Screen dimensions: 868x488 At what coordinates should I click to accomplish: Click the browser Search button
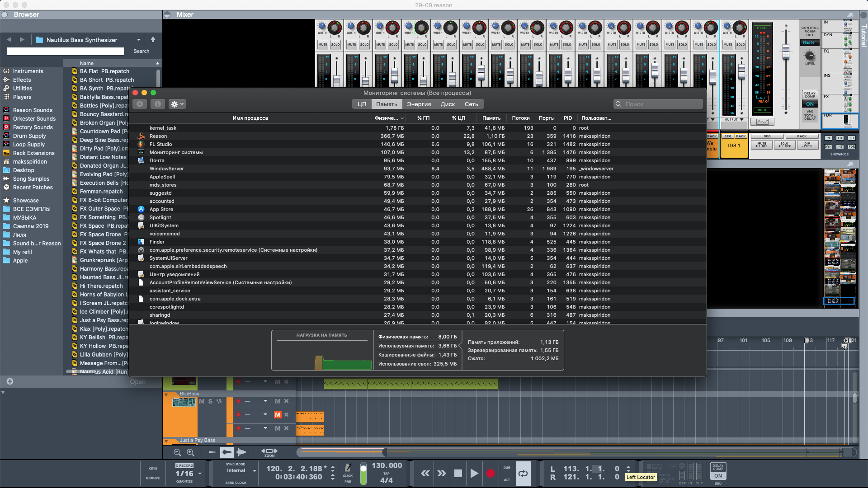(141, 51)
